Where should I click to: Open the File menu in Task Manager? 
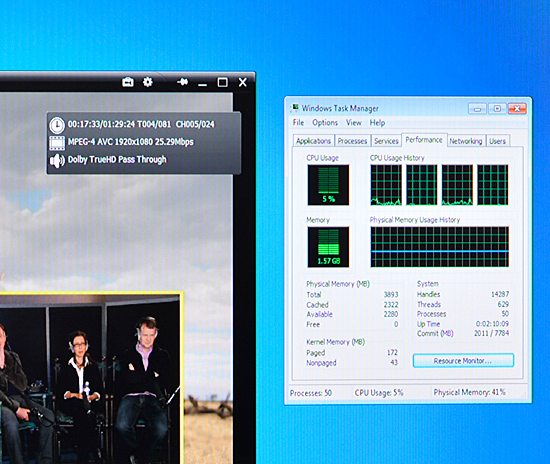click(298, 123)
